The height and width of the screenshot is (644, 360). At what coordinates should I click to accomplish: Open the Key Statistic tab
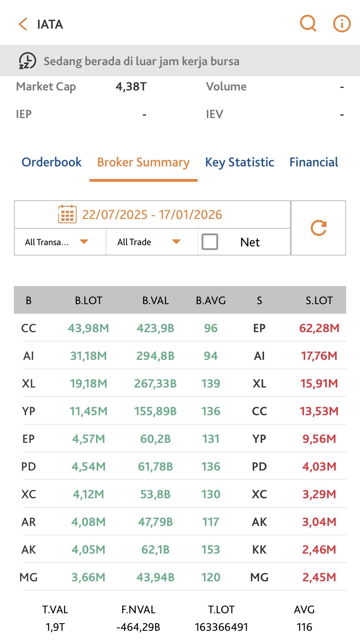(239, 162)
